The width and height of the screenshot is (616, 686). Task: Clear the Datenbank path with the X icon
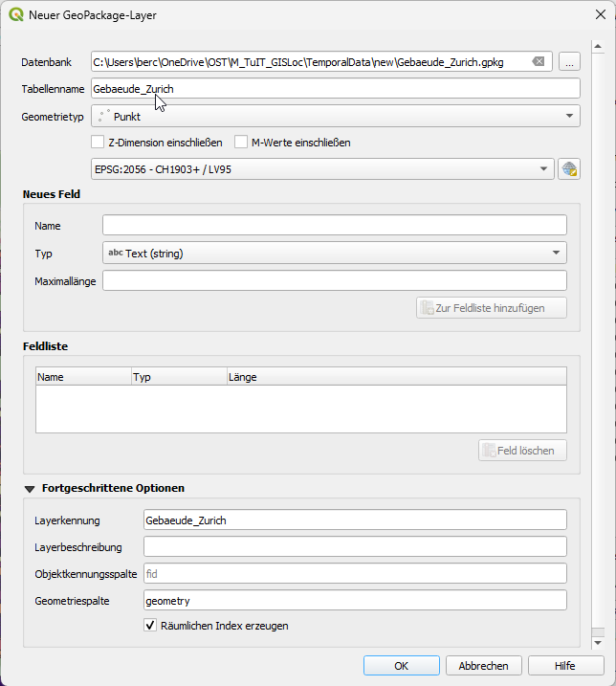click(539, 61)
